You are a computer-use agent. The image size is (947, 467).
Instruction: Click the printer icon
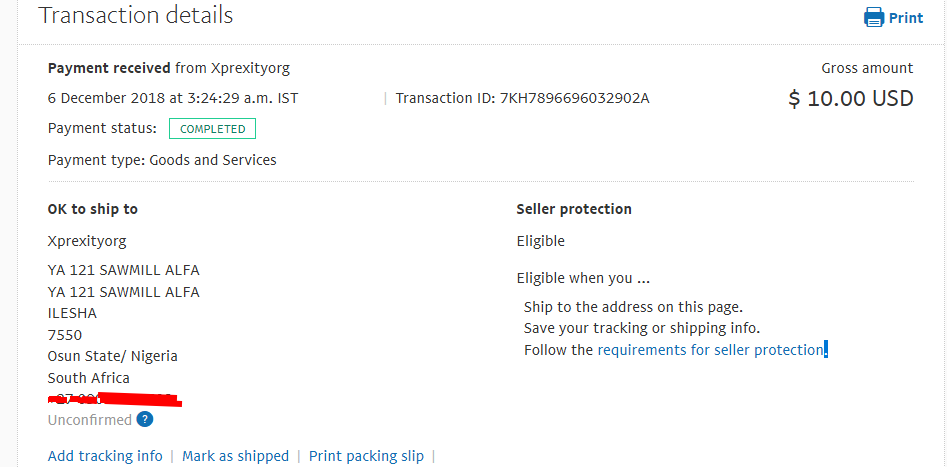tap(874, 17)
